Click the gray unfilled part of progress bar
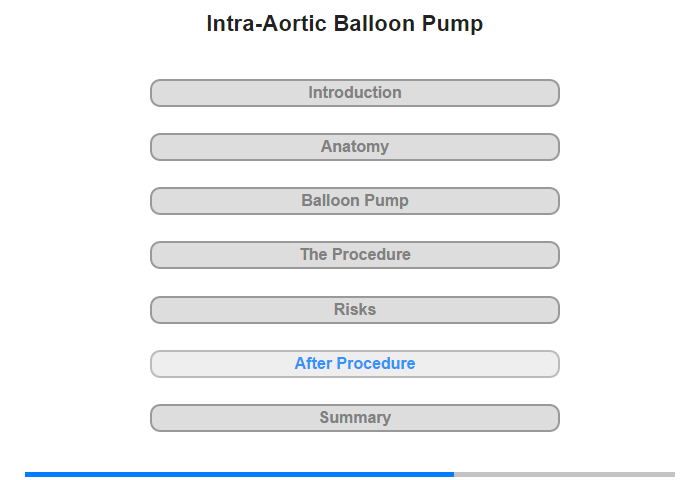The height and width of the screenshot is (480, 700). coord(564,474)
